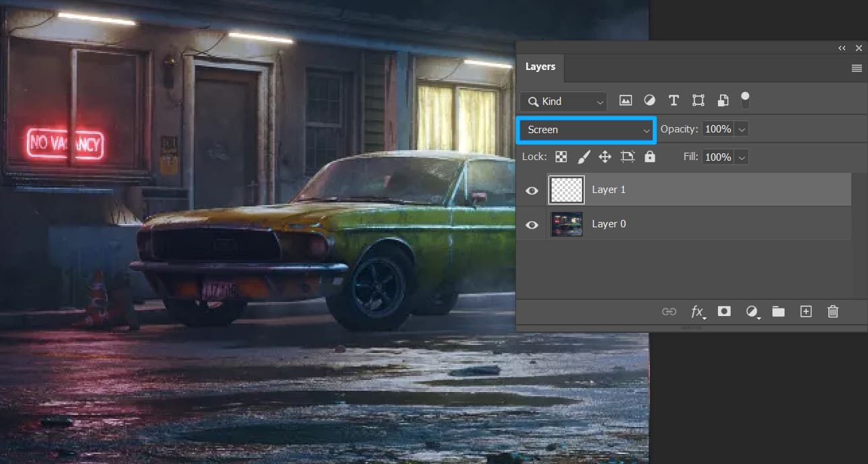The height and width of the screenshot is (464, 868).
Task: Open the Kind filter dropdown
Action: point(563,101)
